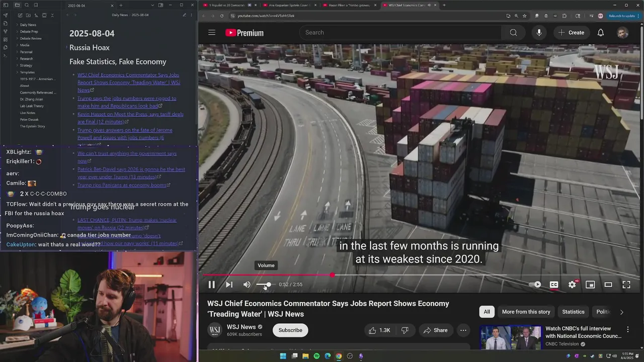Enter full screen mode

(x=626, y=285)
